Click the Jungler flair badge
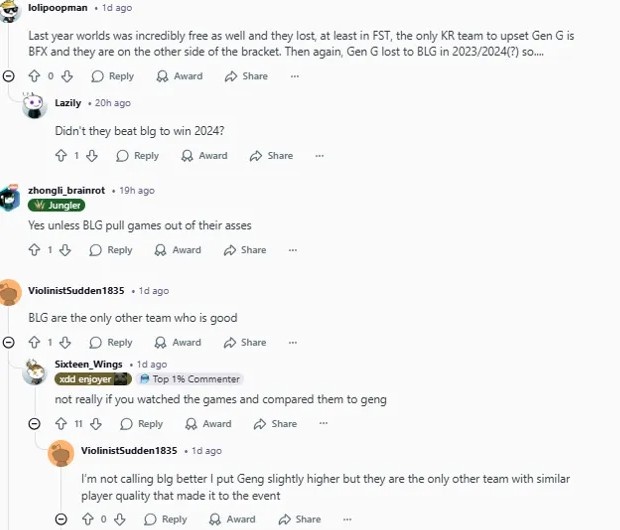Viewport: 620px width, 530px height. (57, 205)
